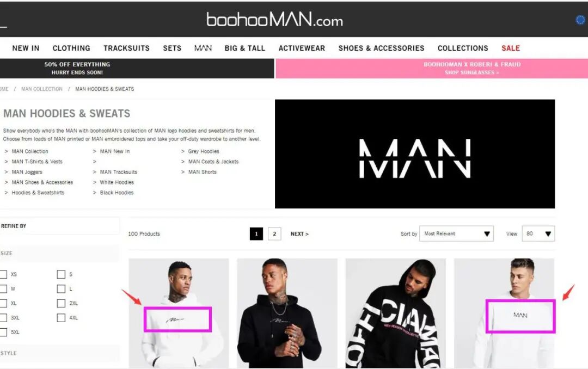Click the pink Shop Sunglasses promo banner
Viewport: 588px width, 369px height.
432,68
